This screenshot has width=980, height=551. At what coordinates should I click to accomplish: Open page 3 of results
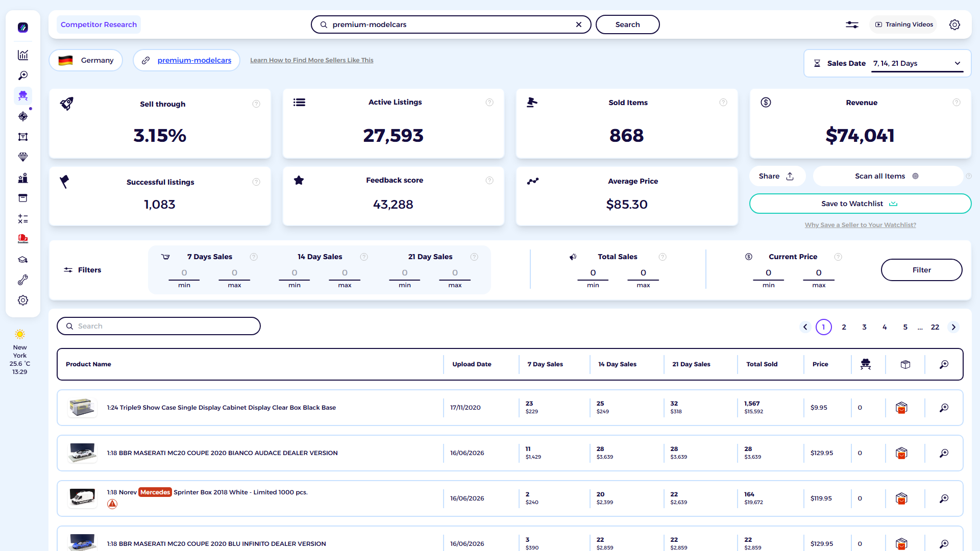pos(864,327)
